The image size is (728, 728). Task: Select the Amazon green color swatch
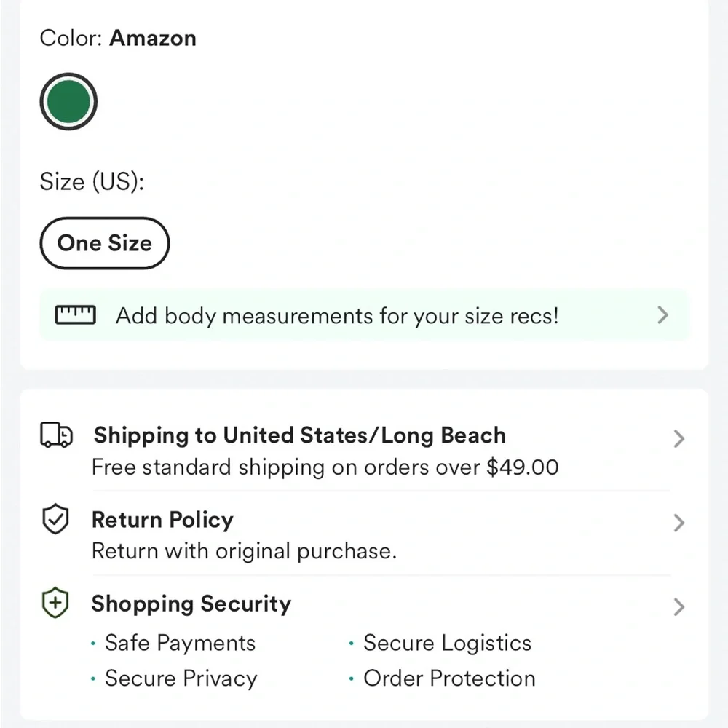68,102
